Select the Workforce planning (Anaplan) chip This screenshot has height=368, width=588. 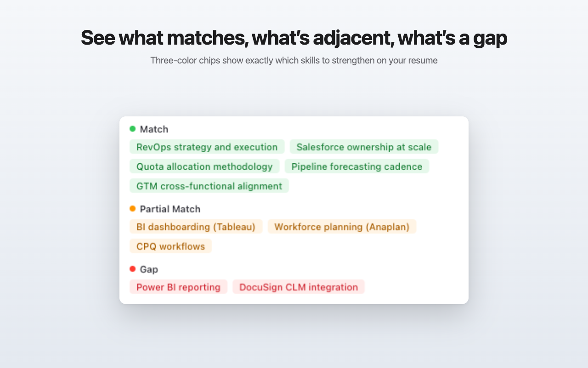click(342, 226)
